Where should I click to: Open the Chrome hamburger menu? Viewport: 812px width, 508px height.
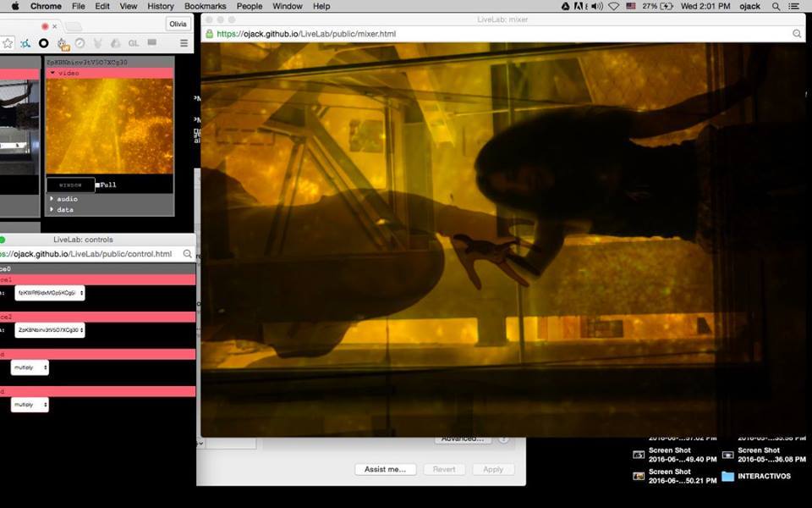tap(185, 43)
